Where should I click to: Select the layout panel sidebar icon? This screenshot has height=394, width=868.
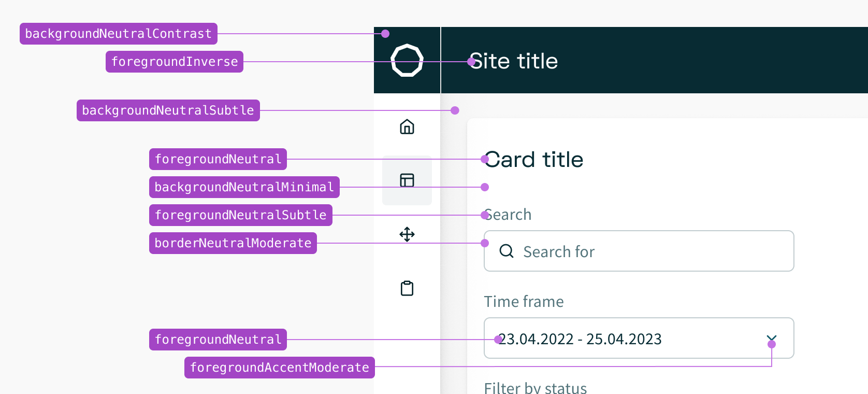click(407, 180)
